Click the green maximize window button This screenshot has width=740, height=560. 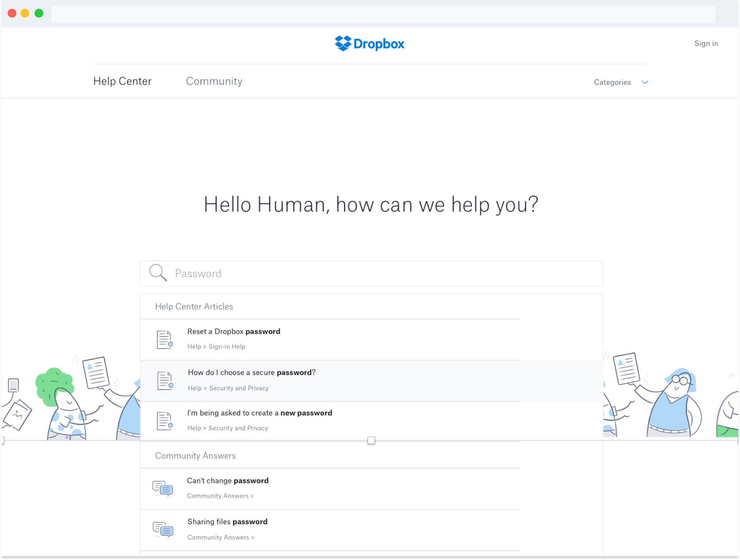pyautogui.click(x=39, y=13)
